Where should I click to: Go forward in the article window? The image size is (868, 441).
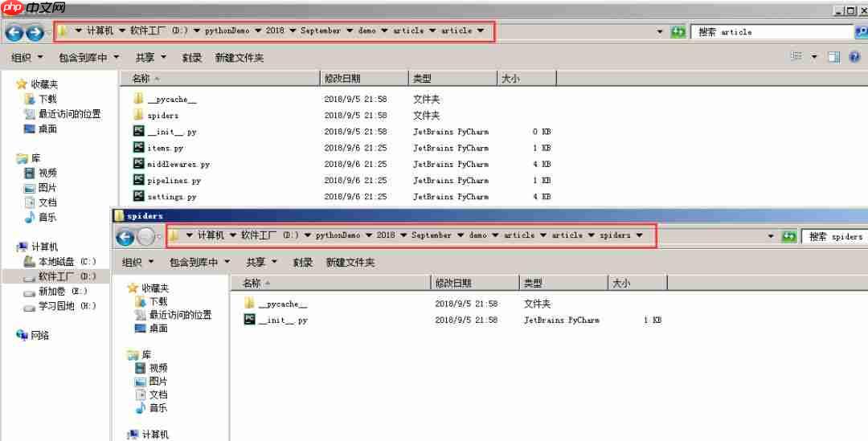[x=35, y=32]
